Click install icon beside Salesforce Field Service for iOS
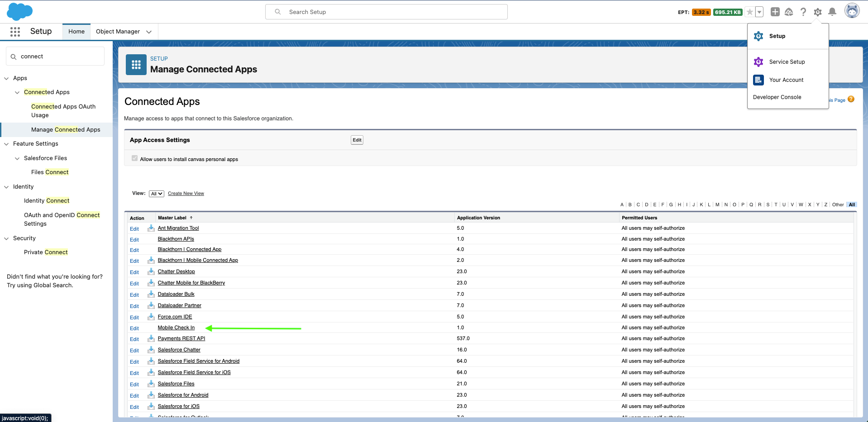The height and width of the screenshot is (422, 868). [x=151, y=372]
